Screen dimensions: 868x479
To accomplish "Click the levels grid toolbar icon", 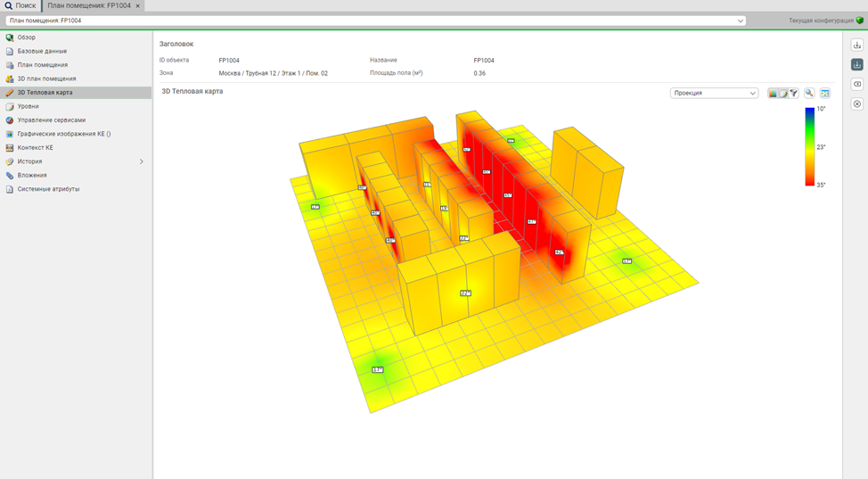I will tap(783, 94).
